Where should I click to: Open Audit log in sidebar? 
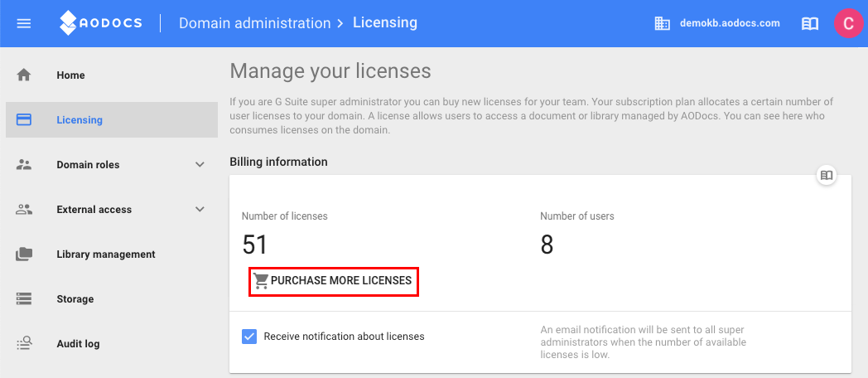click(111, 344)
